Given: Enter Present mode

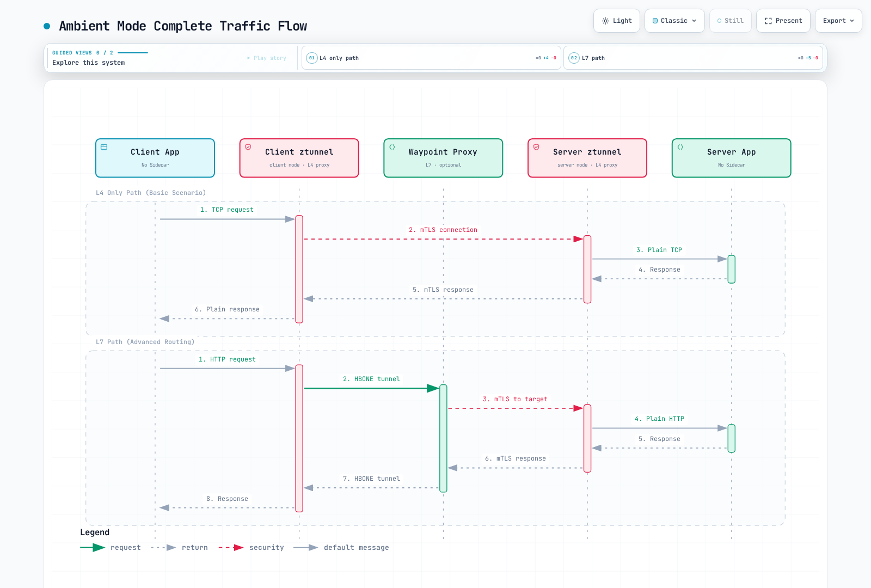Looking at the screenshot, I should [x=783, y=21].
